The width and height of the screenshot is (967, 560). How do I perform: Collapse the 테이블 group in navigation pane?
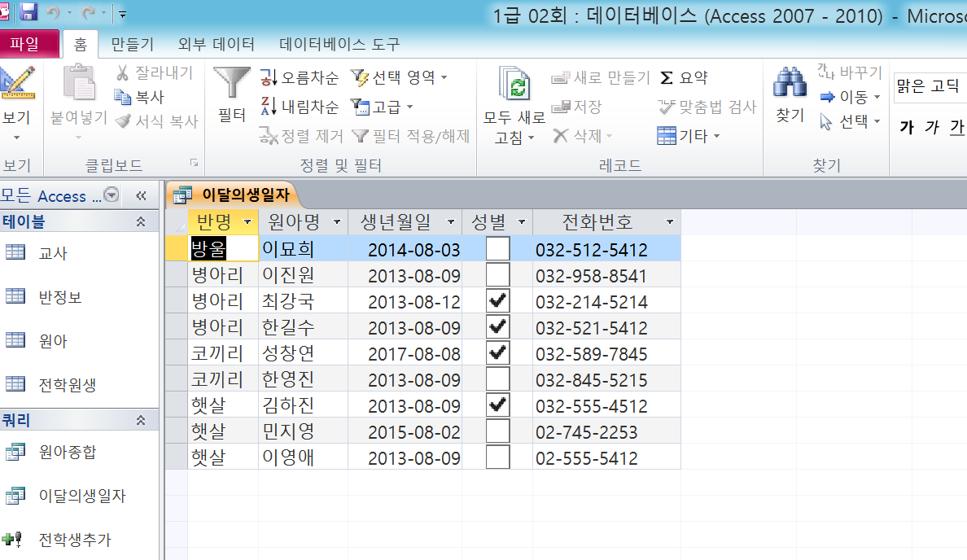[141, 221]
